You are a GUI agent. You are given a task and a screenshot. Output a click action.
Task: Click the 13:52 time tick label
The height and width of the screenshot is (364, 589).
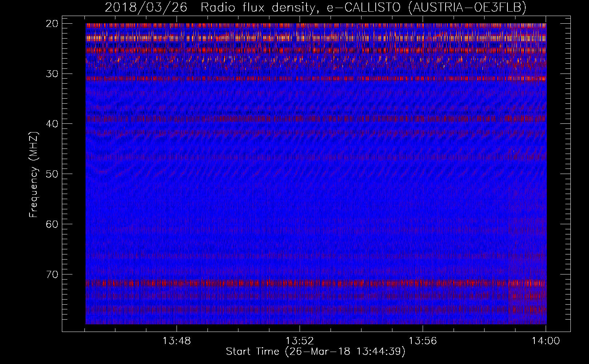(x=300, y=341)
